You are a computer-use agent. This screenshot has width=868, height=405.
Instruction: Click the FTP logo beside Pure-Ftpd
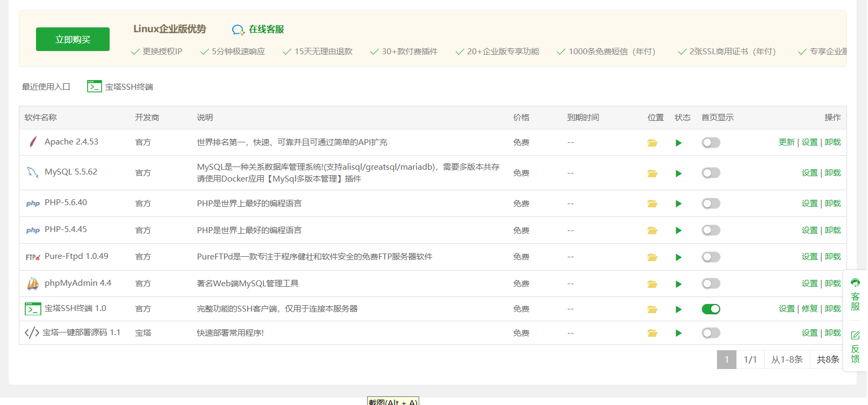pyautogui.click(x=33, y=257)
